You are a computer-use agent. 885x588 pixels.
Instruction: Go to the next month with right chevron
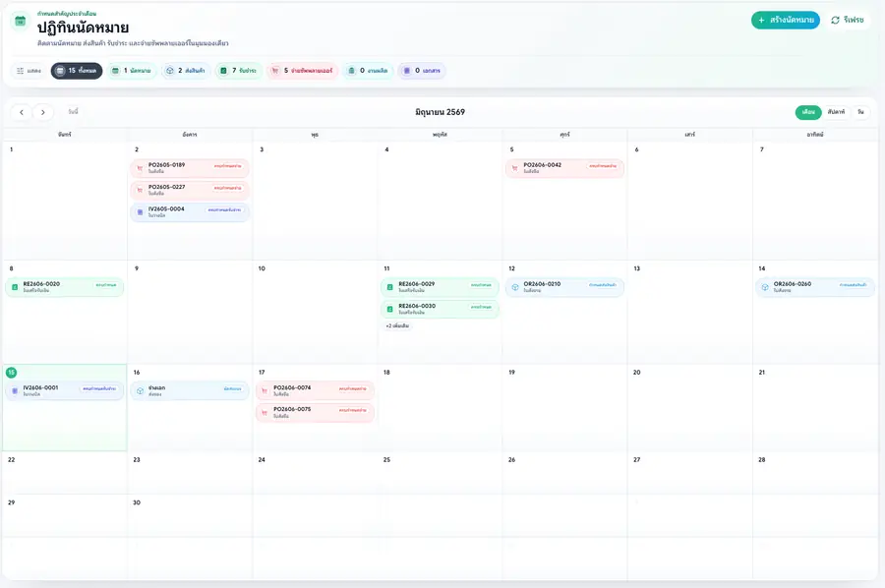[x=43, y=112]
